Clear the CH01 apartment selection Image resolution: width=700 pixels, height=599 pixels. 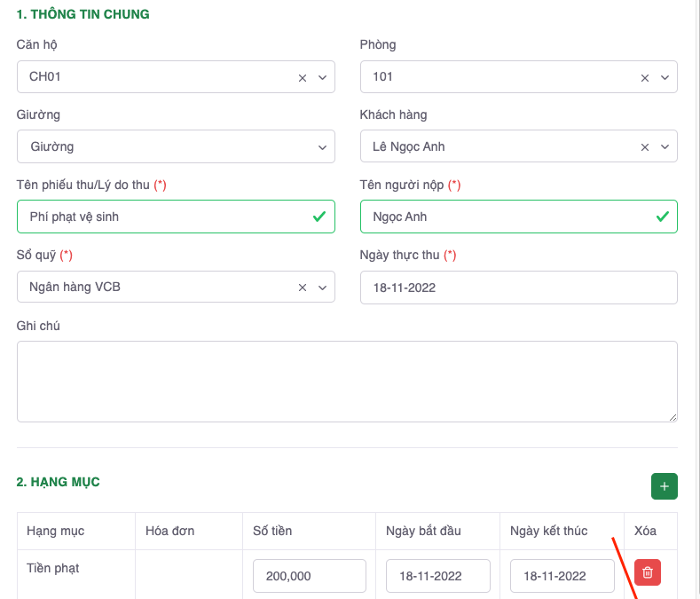(302, 78)
